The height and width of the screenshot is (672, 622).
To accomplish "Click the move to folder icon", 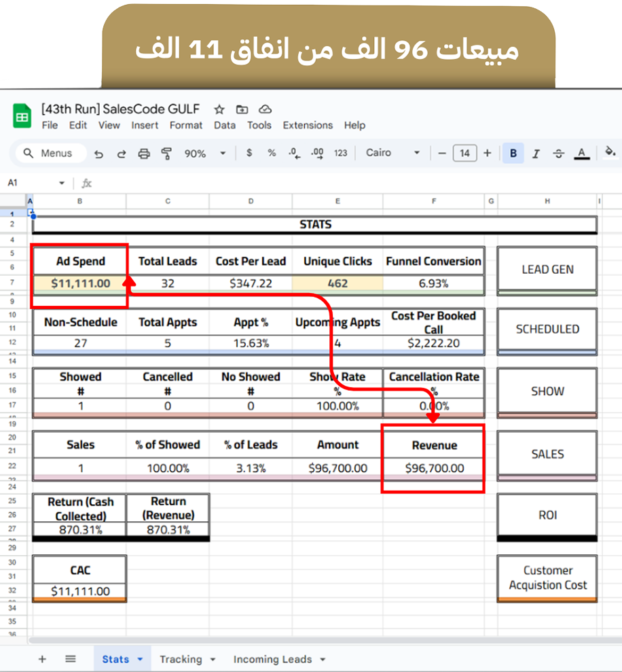I will coord(242,109).
